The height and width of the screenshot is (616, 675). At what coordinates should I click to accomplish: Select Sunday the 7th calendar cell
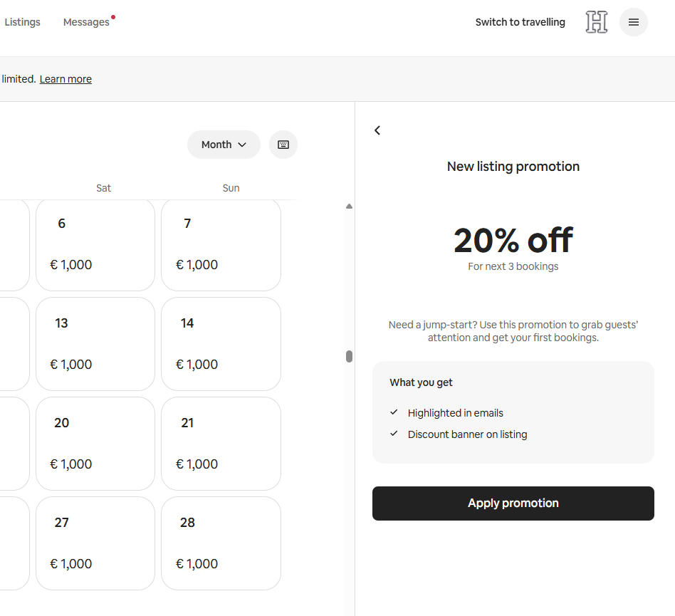[x=221, y=245]
